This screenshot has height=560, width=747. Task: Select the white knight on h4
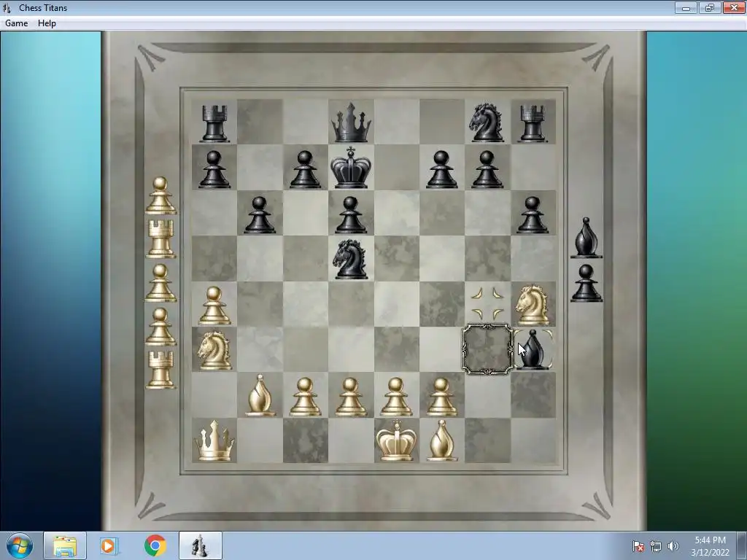click(533, 305)
